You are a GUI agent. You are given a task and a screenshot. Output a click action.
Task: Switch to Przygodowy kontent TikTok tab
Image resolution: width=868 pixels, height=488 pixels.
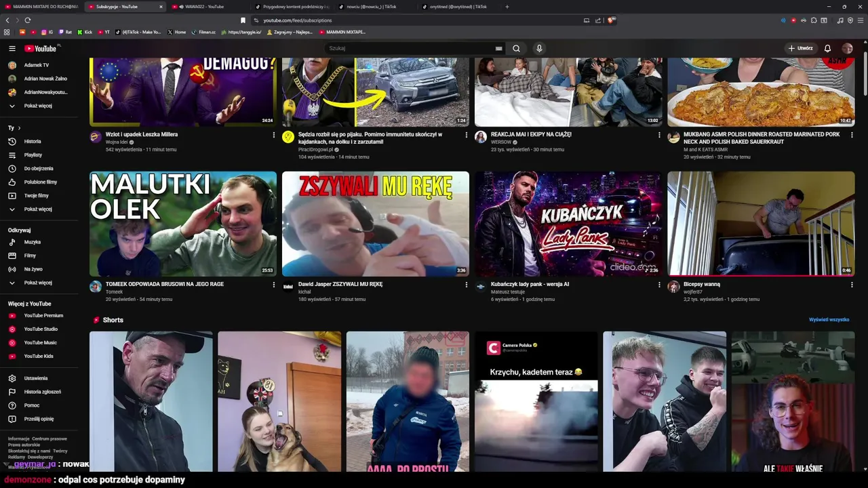pos(292,7)
